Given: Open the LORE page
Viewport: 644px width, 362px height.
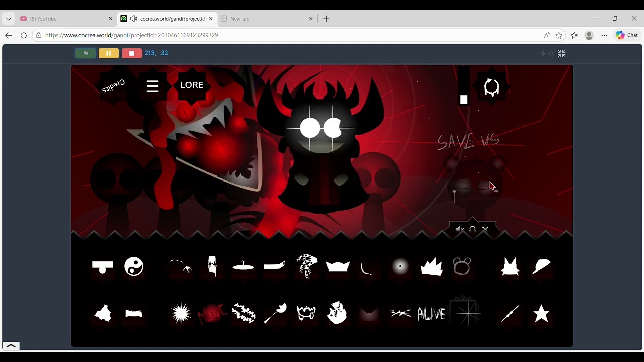Looking at the screenshot, I should pos(192,85).
